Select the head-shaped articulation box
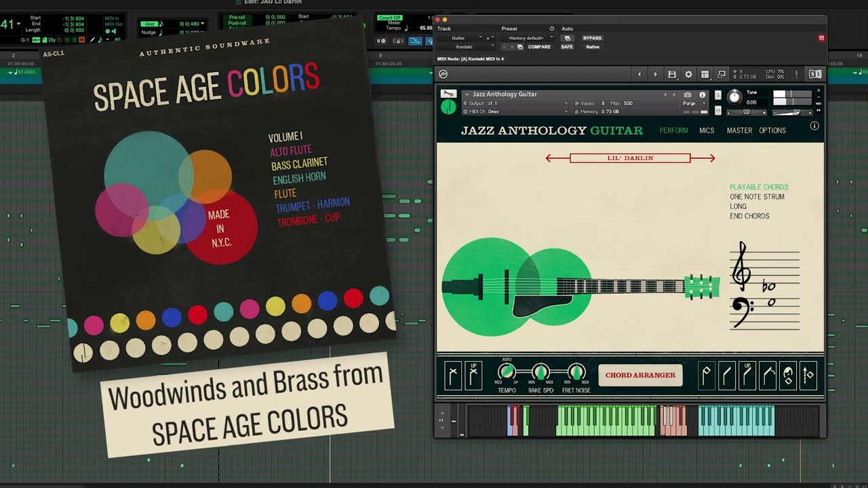This screenshot has height=488, width=868. (x=788, y=375)
